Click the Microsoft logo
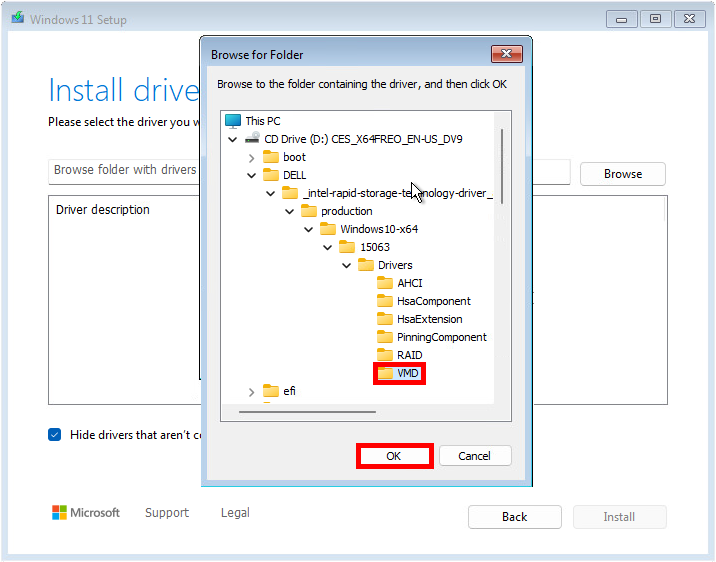 click(x=86, y=512)
